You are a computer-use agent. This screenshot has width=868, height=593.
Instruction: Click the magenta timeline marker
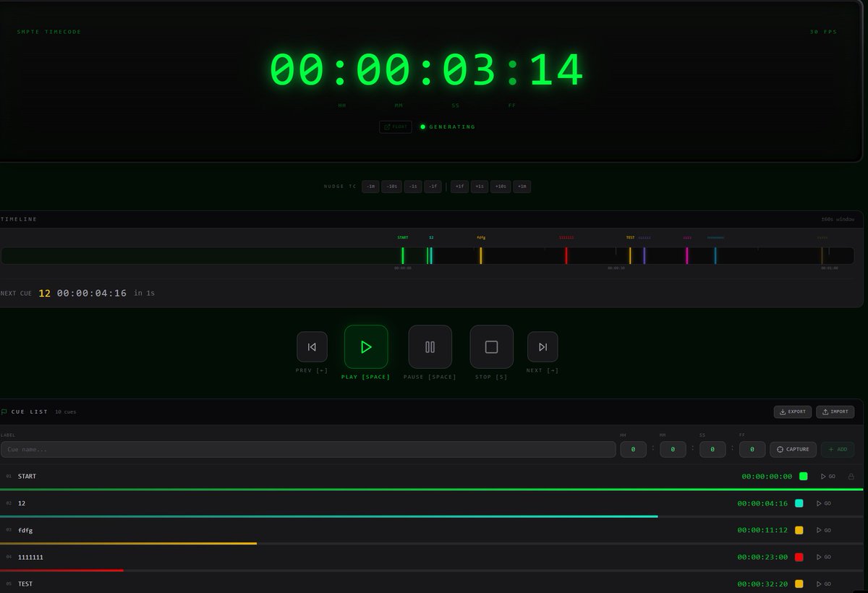687,255
